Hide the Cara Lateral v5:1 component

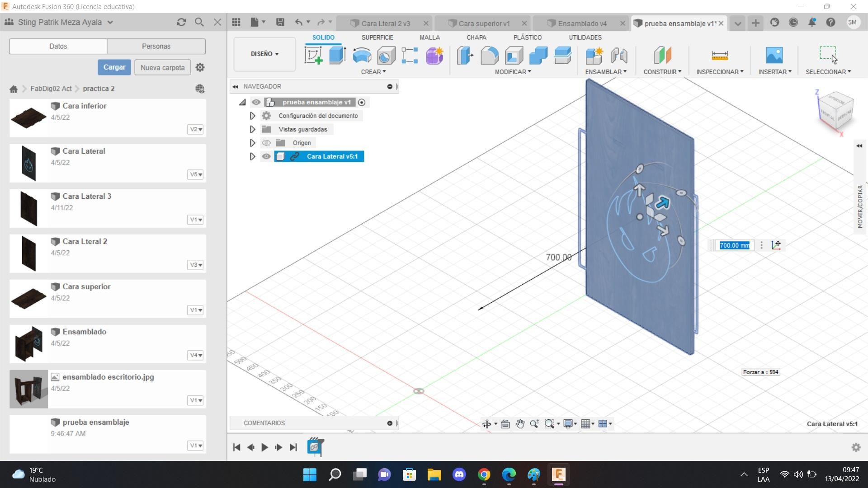click(x=266, y=156)
